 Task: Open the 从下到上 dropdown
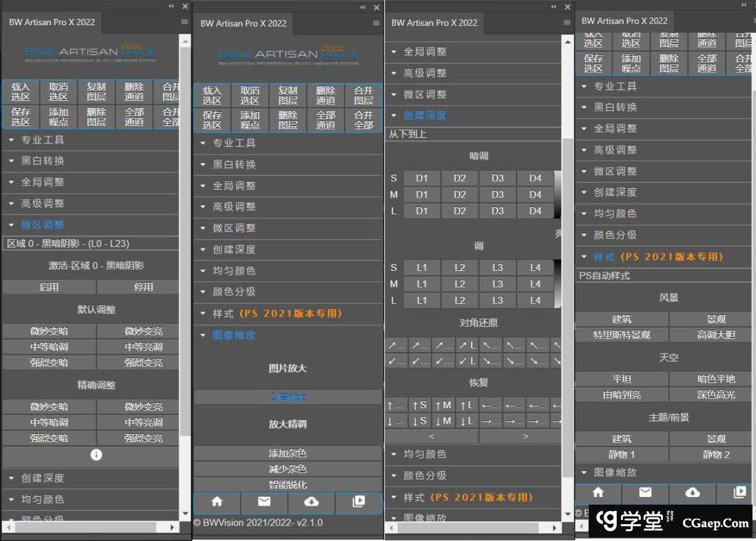[473, 134]
